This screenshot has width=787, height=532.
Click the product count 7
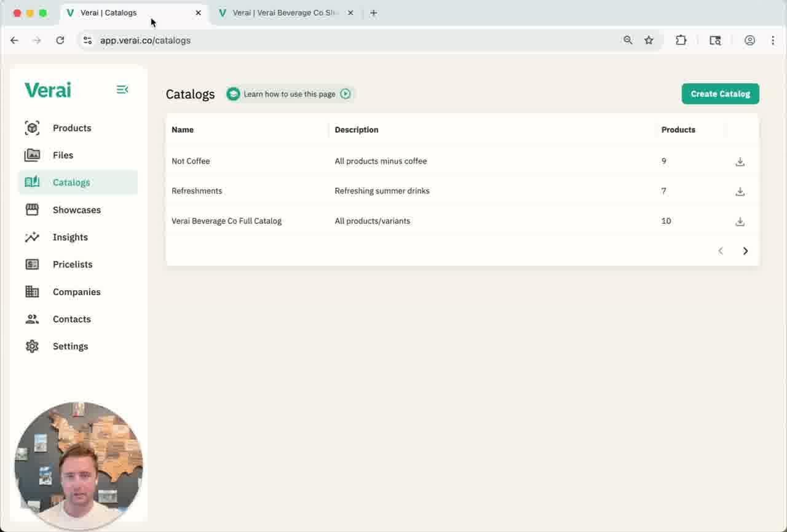(x=663, y=191)
